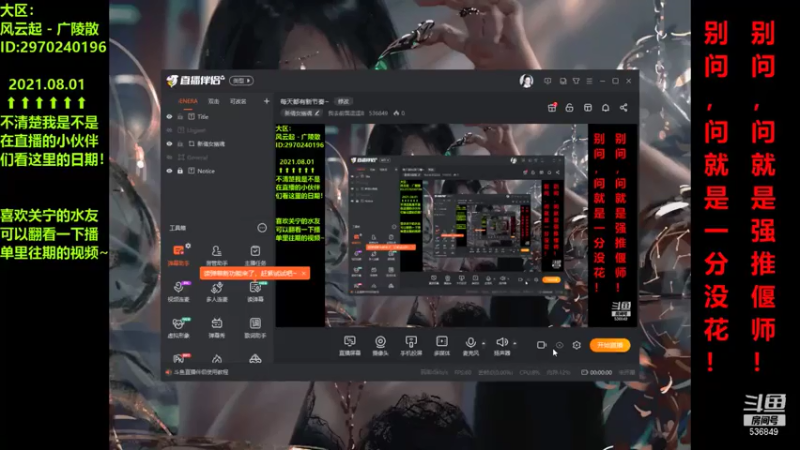Open the 主播任务 streamer tasks tool
800x450 pixels.
click(255, 255)
